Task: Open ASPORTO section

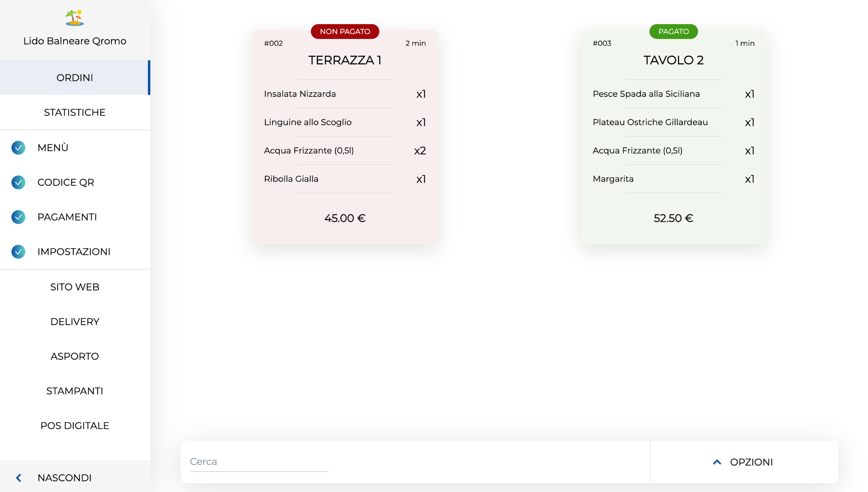Action: 75,356
